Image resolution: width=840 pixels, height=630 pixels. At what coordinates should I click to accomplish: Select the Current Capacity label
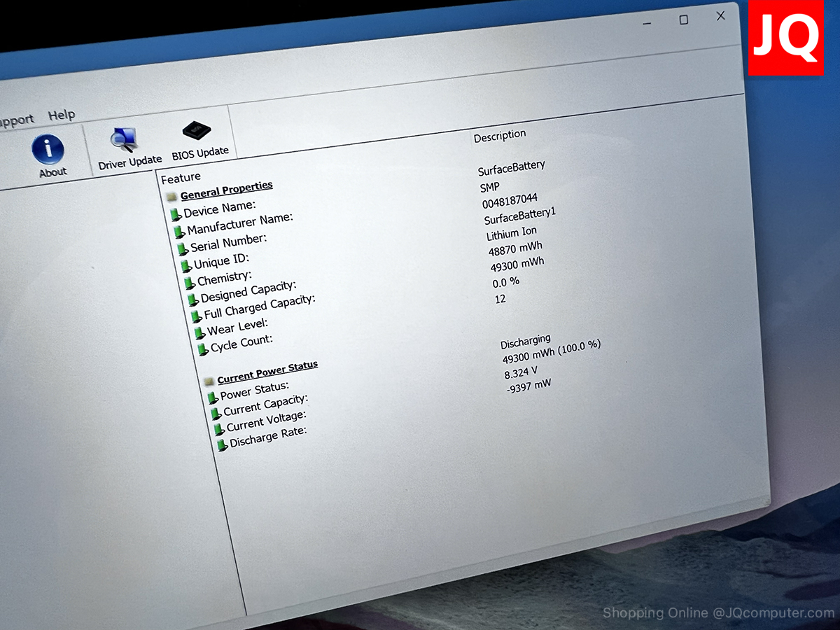[x=265, y=405]
